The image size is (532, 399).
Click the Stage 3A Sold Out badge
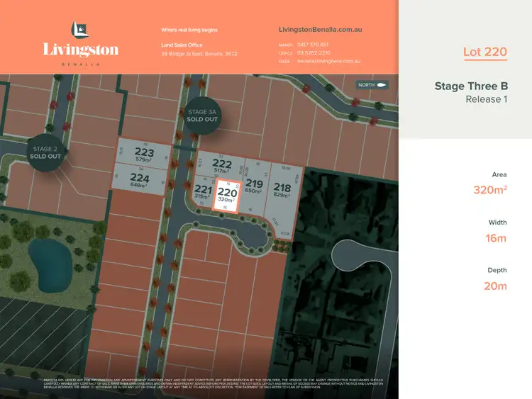[201, 116]
